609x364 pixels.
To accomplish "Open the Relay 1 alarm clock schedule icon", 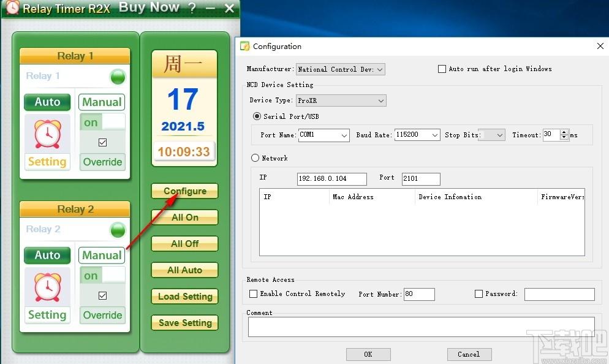I will (47, 134).
